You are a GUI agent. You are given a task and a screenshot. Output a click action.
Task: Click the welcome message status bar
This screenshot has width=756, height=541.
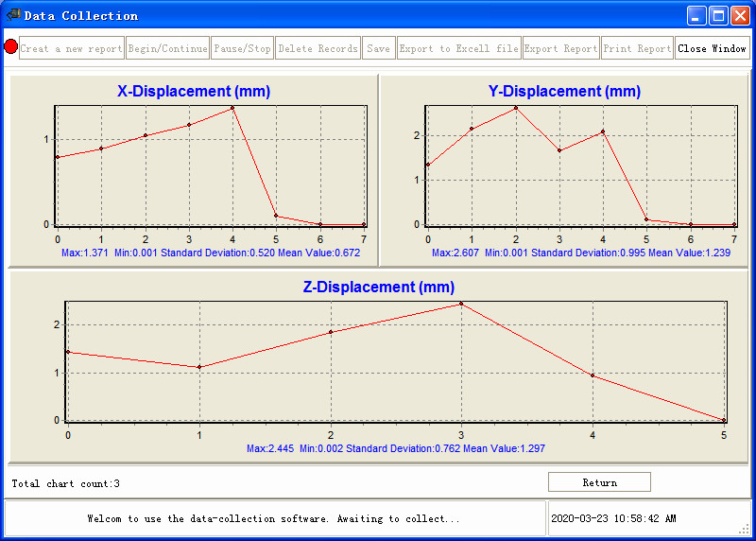coord(274,518)
